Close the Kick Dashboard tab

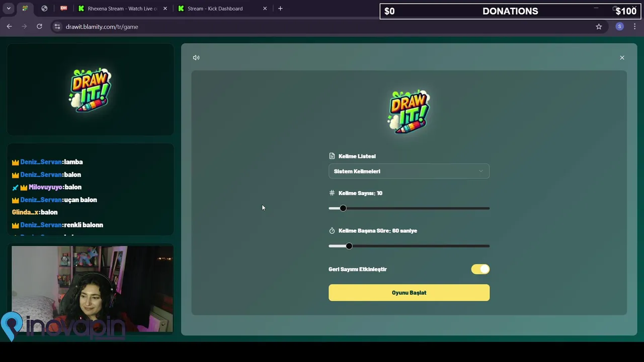(x=265, y=9)
